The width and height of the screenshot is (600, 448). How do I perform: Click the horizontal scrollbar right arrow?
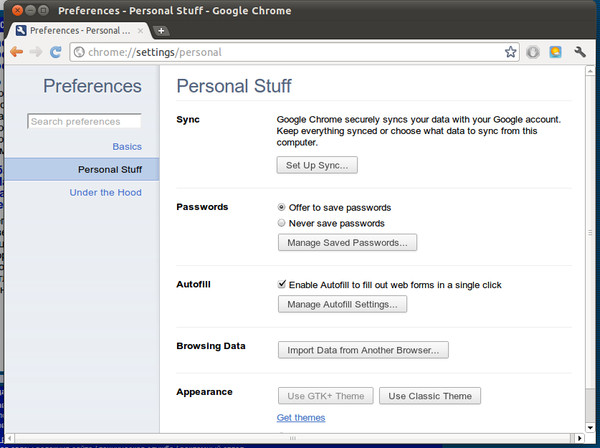579,438
